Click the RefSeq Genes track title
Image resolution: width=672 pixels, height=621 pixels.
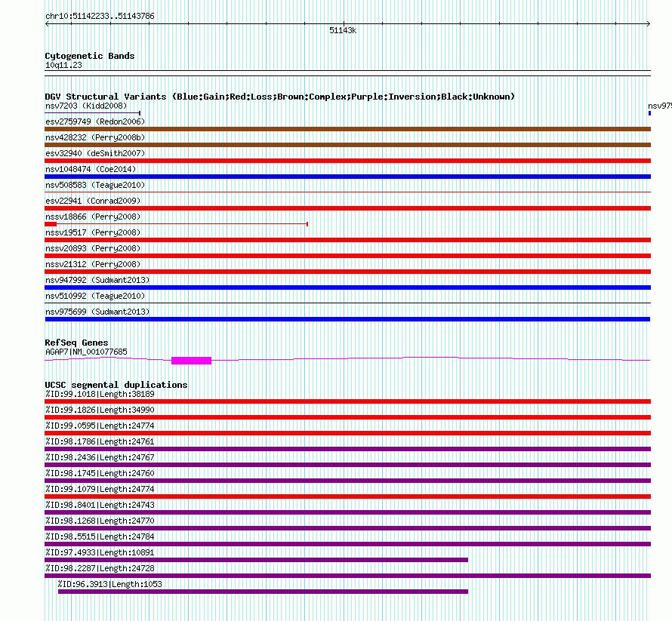(76, 343)
